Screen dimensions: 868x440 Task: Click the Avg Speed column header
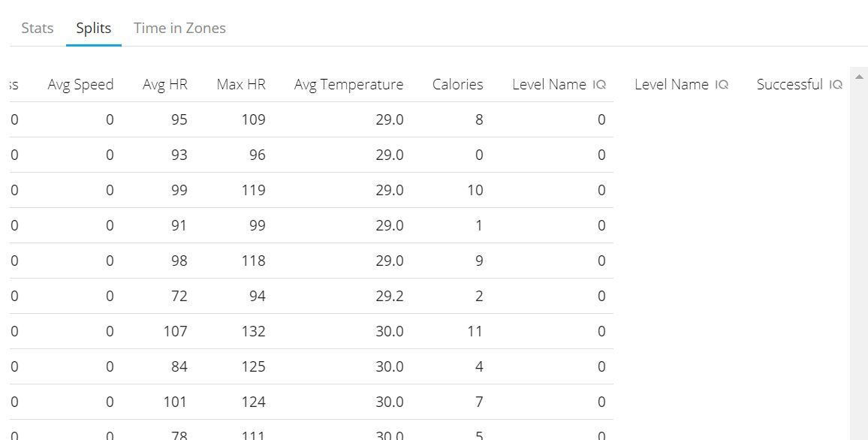click(80, 85)
